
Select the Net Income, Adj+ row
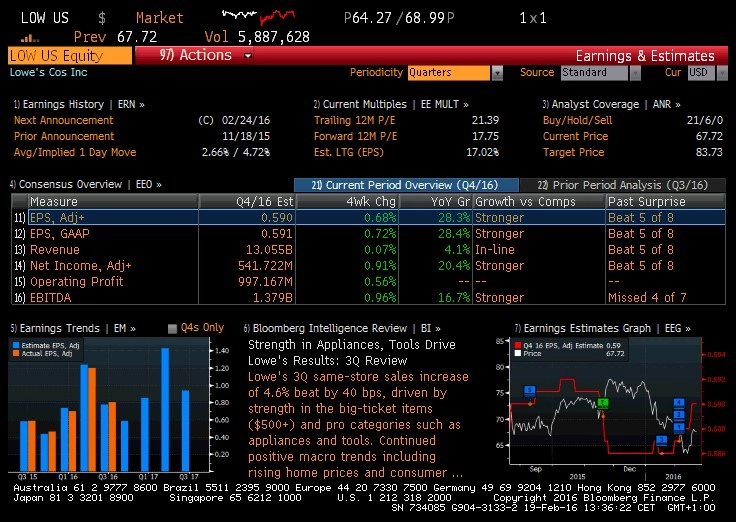tap(368, 266)
